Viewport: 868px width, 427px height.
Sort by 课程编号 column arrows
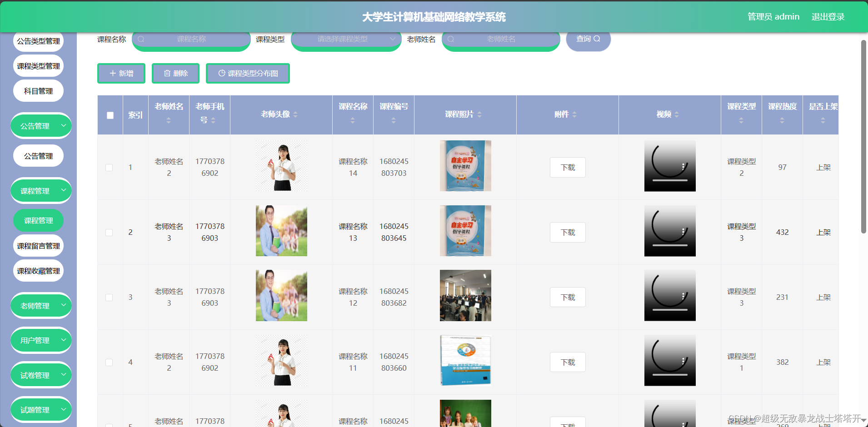point(394,120)
